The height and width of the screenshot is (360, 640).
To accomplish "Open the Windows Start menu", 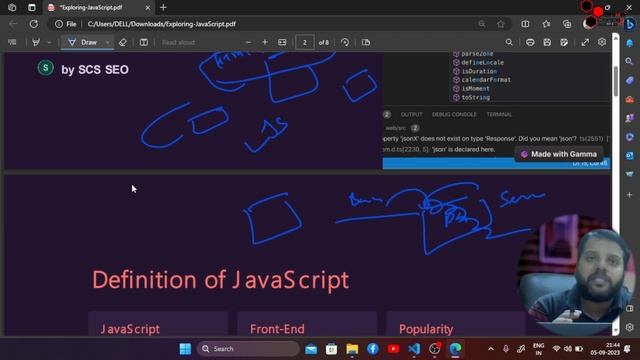I will 185,349.
